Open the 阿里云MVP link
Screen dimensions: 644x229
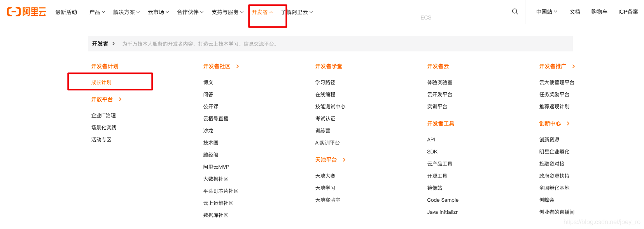coord(216,167)
